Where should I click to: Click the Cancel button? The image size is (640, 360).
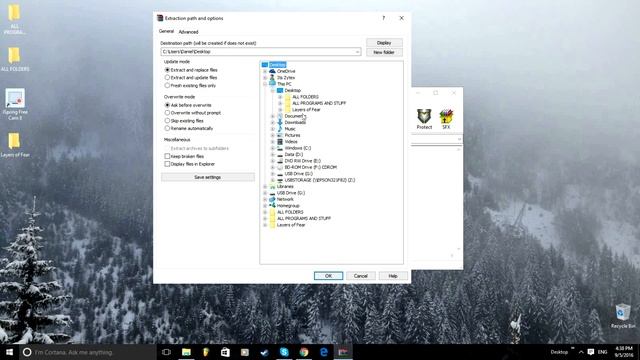[x=361, y=276]
